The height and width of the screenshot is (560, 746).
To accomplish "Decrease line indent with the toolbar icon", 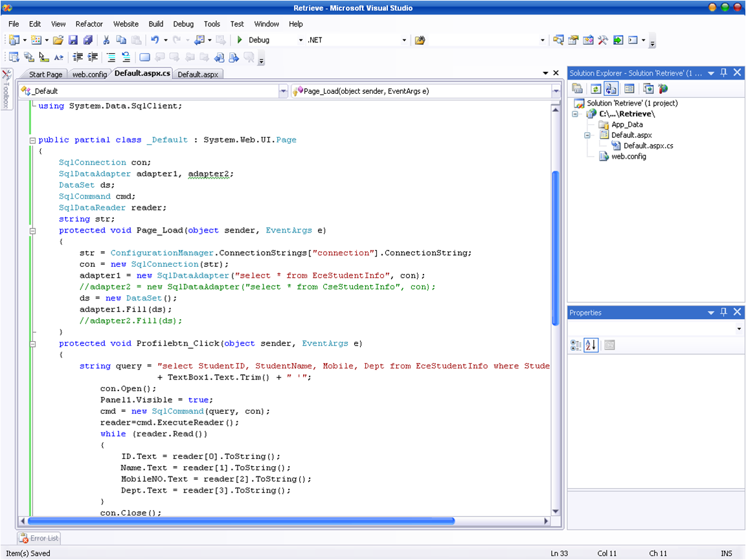I will point(78,58).
